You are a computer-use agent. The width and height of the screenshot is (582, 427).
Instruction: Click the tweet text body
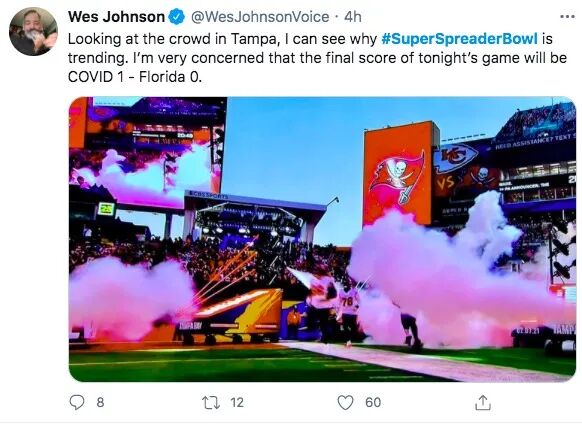click(317, 58)
